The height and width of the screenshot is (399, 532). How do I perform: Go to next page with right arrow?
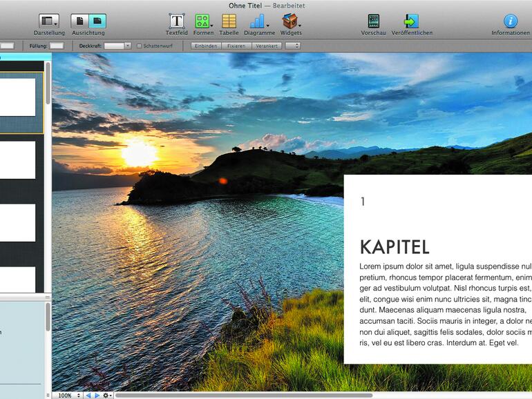(x=97, y=396)
